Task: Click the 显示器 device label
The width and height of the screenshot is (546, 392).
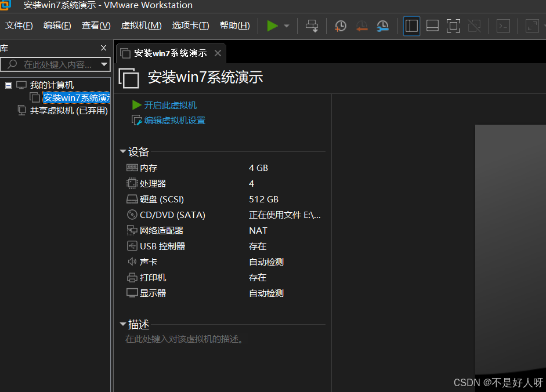Action: (x=153, y=293)
